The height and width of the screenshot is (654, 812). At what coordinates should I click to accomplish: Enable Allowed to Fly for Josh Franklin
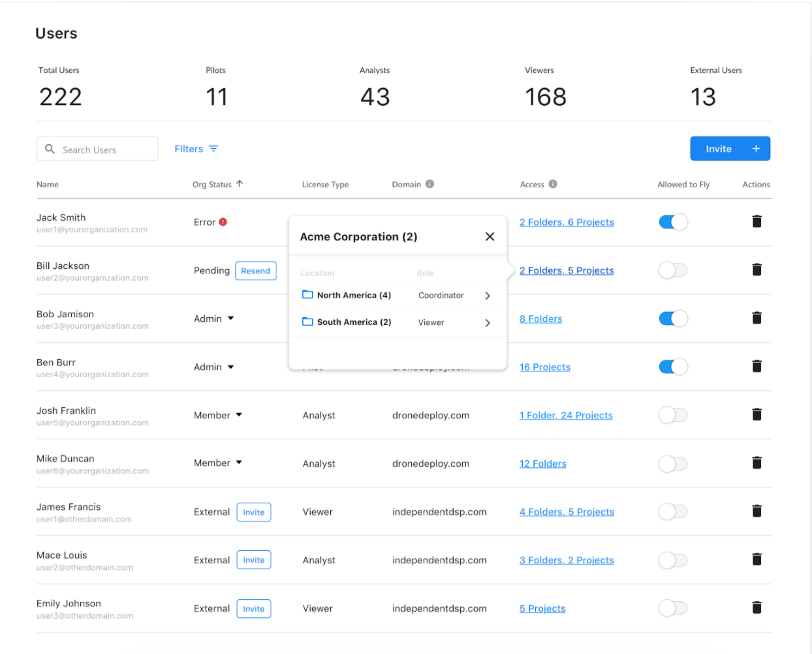(x=673, y=415)
